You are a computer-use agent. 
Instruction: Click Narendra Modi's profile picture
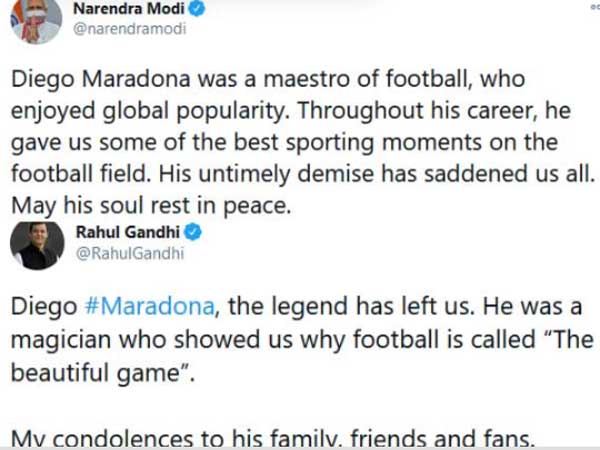[x=36, y=20]
